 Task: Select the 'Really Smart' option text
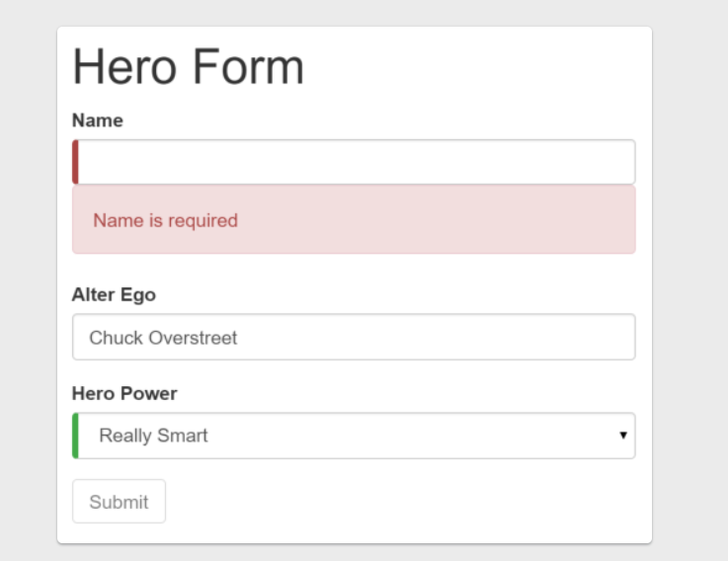[x=153, y=436]
